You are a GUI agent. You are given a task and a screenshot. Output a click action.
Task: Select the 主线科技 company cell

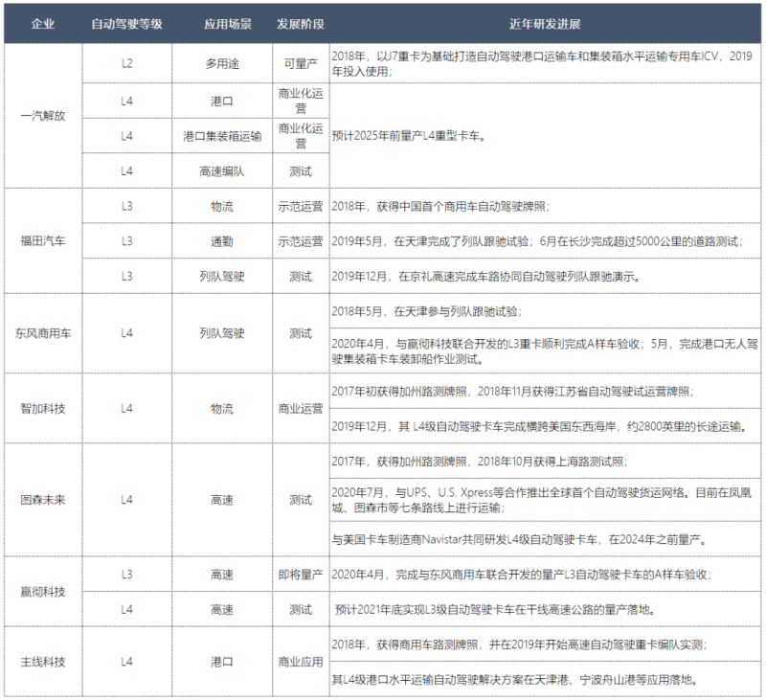click(x=42, y=661)
